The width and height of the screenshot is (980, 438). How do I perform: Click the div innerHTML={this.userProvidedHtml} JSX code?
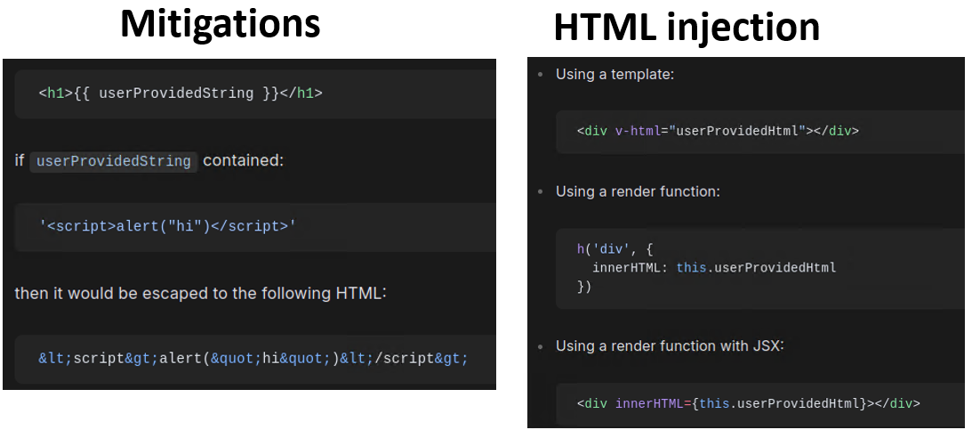click(x=749, y=403)
